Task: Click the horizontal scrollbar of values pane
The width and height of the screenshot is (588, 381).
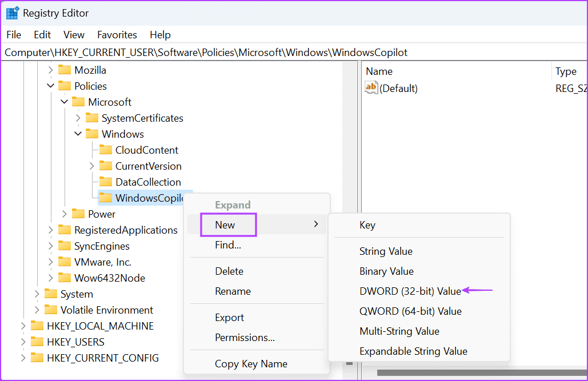Action: click(482, 372)
